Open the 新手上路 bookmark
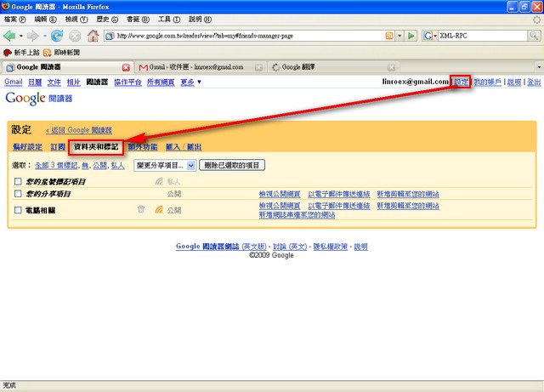This screenshot has width=544, height=392. (x=21, y=53)
